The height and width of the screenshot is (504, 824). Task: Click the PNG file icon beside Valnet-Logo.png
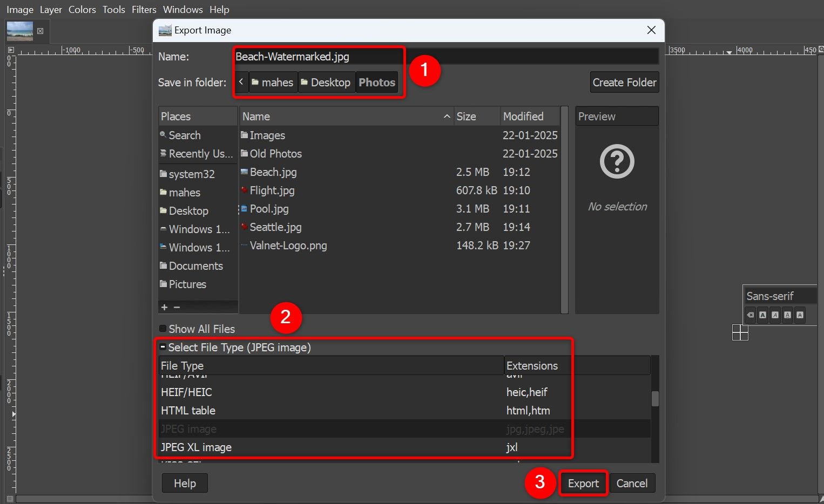(x=245, y=246)
